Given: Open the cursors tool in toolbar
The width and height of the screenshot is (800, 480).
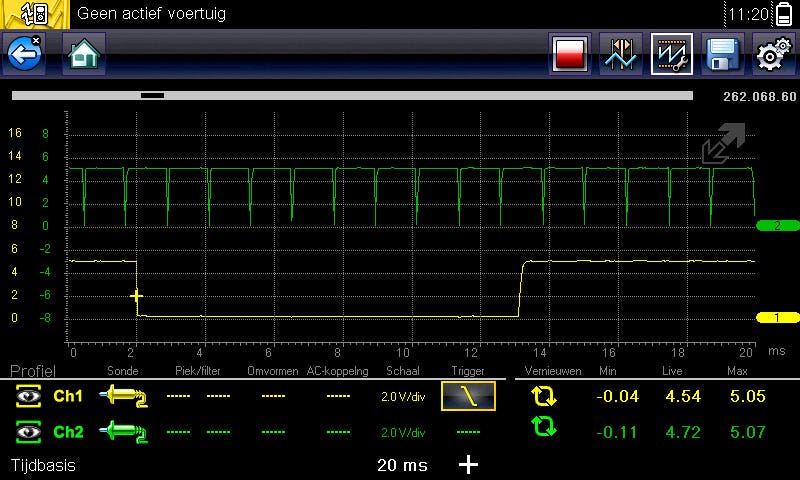Looking at the screenshot, I should (x=620, y=54).
